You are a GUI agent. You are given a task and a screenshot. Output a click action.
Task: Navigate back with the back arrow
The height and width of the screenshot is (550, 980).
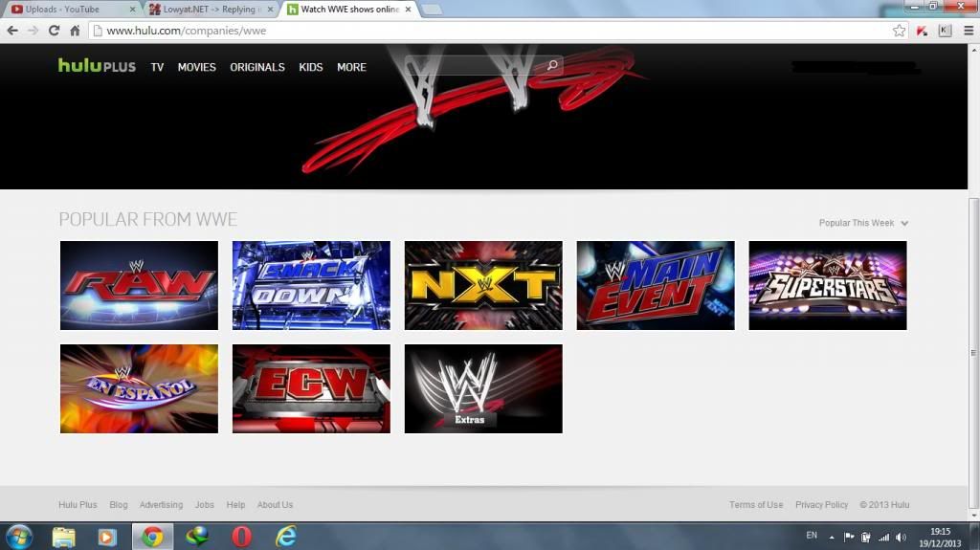click(12, 31)
